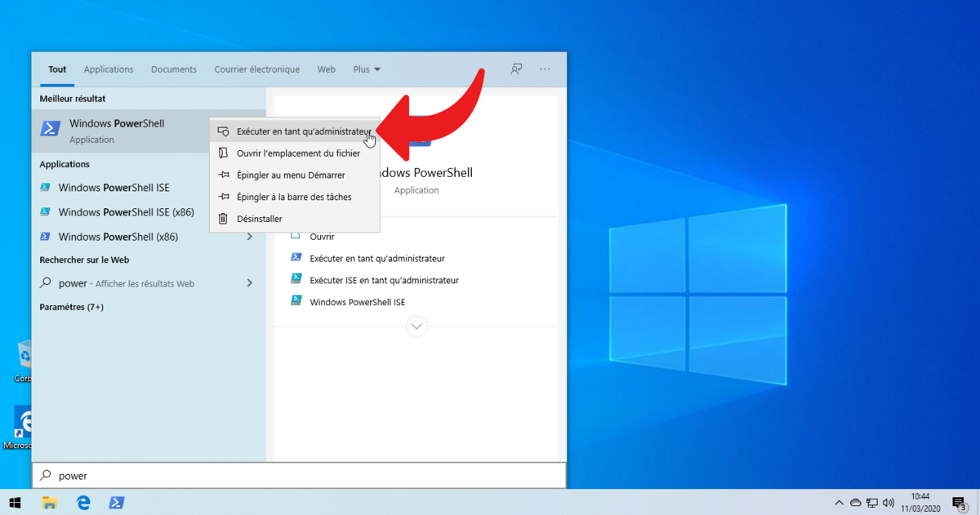Screen dimensions: 980x515
Task: Click the OneDrive cloud tray icon
Action: click(856, 503)
